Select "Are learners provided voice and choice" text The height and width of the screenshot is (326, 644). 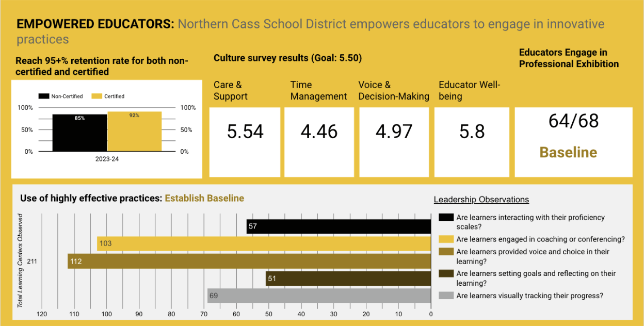[533, 256]
